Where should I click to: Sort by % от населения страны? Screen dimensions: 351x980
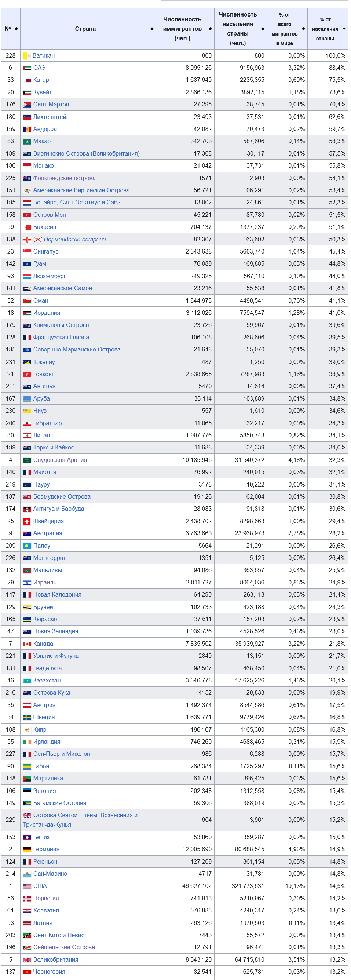(328, 29)
